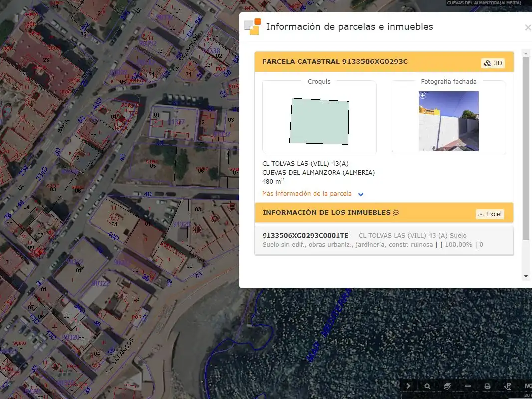Screen dimensions: 532x399
Task: Close the parcel information panel
Action: (528, 28)
